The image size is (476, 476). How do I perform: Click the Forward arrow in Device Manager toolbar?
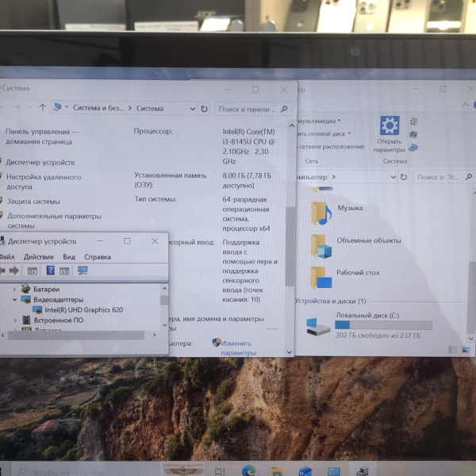click(13, 271)
